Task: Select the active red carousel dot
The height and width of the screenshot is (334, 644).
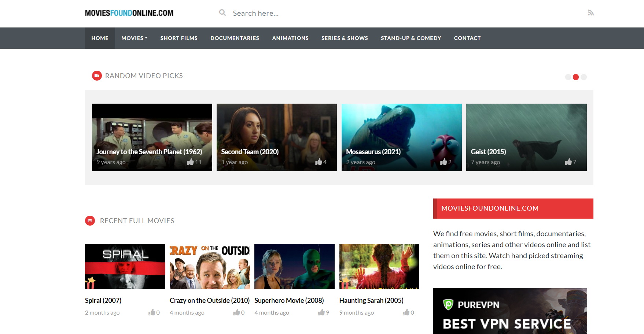Action: (x=576, y=77)
